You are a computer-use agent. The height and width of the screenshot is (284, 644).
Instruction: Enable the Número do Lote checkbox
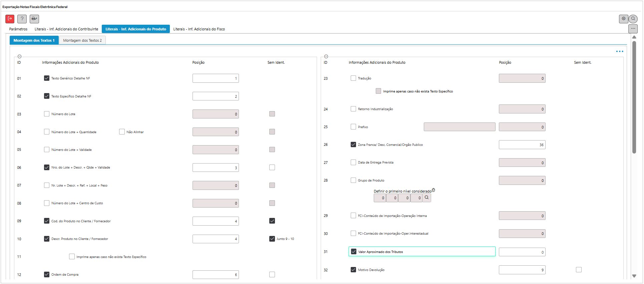pyautogui.click(x=47, y=114)
